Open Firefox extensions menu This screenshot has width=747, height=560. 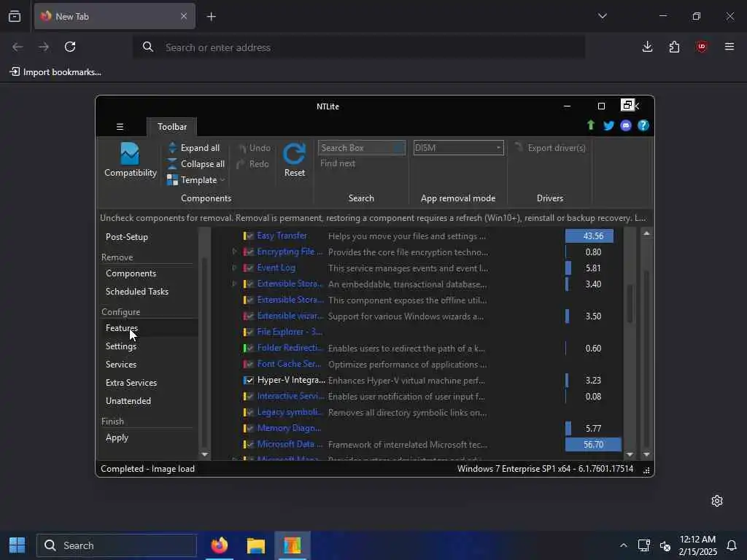674,47
